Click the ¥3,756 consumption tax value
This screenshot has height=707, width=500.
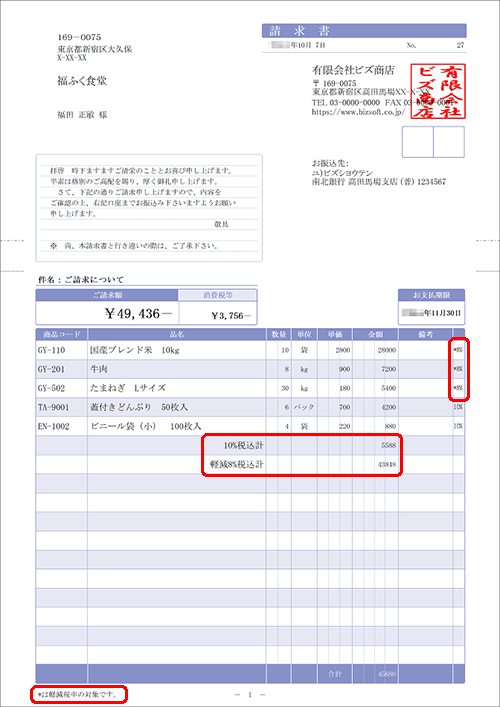[231, 316]
